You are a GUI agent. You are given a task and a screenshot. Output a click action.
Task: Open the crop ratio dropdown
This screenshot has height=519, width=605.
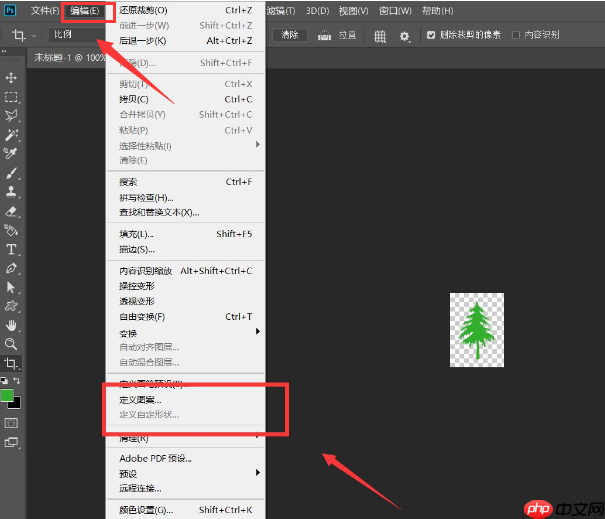point(76,35)
